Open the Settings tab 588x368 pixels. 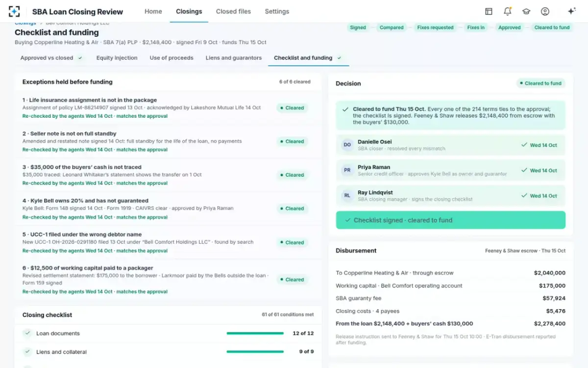tap(277, 11)
